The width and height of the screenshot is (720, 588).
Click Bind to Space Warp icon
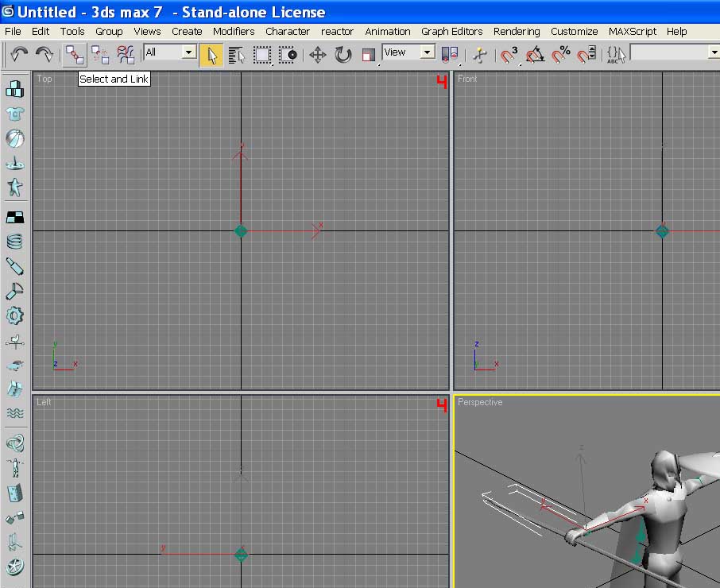coord(126,55)
